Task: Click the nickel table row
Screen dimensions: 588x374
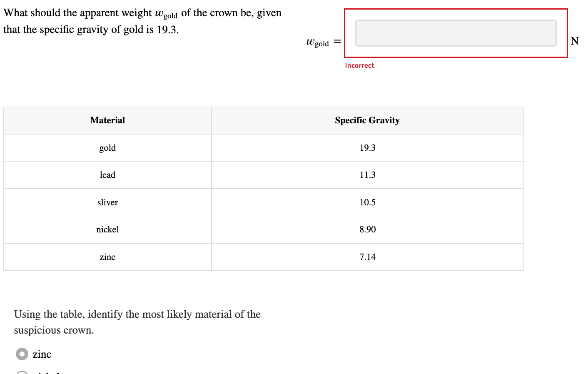Action: tap(107, 229)
